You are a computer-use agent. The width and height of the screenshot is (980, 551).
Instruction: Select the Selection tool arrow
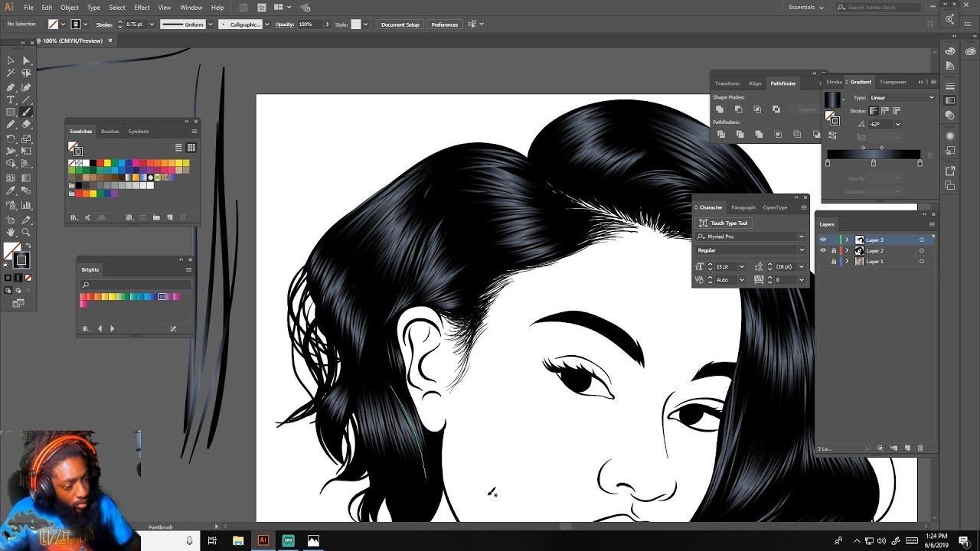11,60
